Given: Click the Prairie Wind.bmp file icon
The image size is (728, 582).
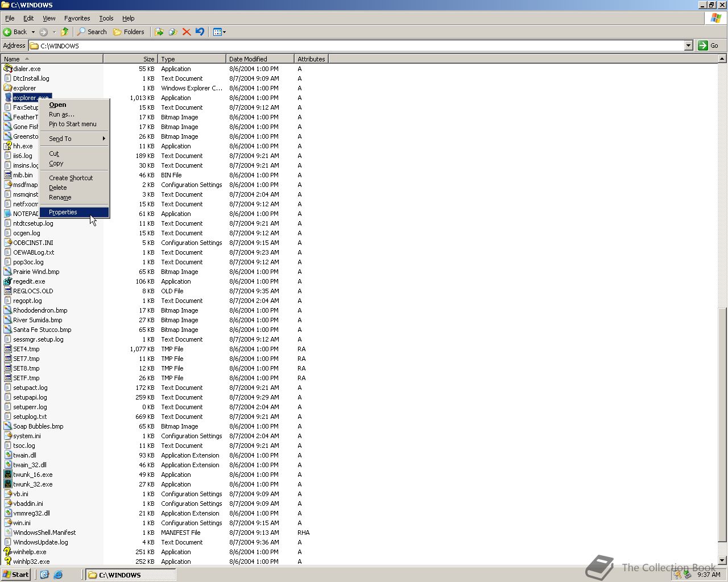Looking at the screenshot, I should 8,272.
